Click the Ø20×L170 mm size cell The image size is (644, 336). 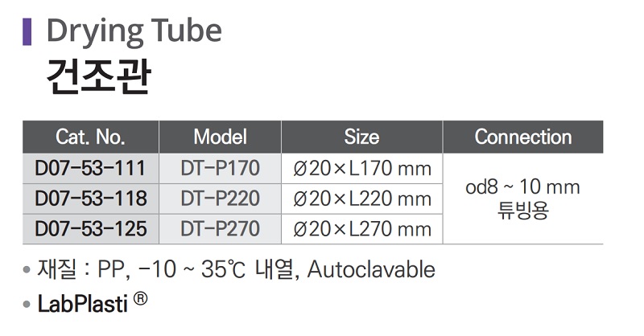point(362,169)
